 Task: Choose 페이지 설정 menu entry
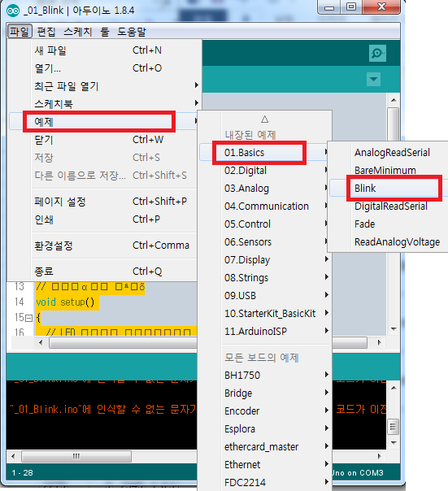pos(104,202)
